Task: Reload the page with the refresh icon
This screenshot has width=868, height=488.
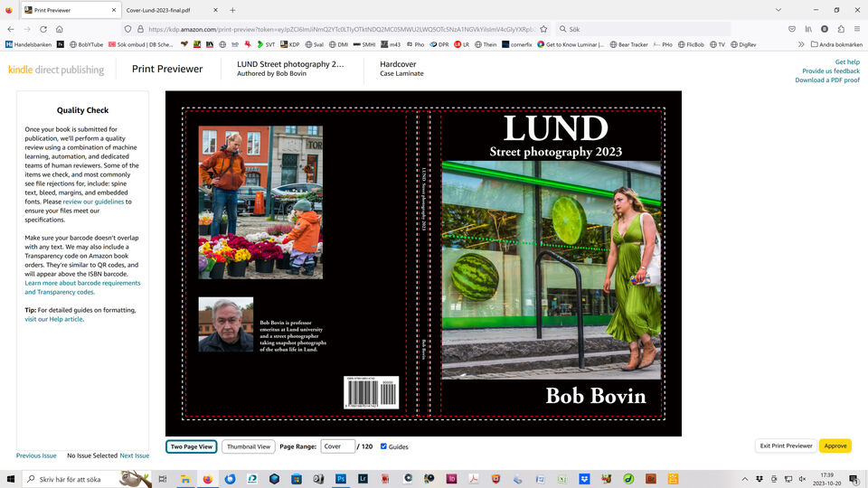Action: coord(43,29)
